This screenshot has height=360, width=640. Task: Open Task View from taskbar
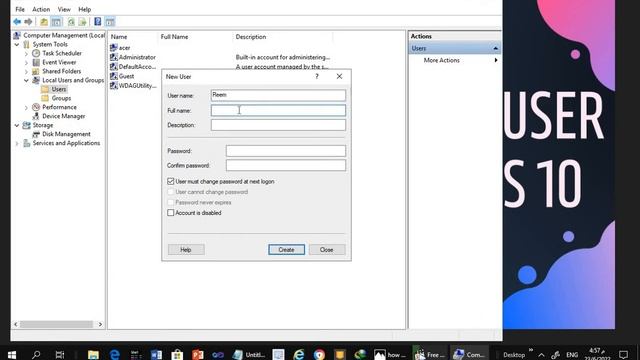pos(60,354)
